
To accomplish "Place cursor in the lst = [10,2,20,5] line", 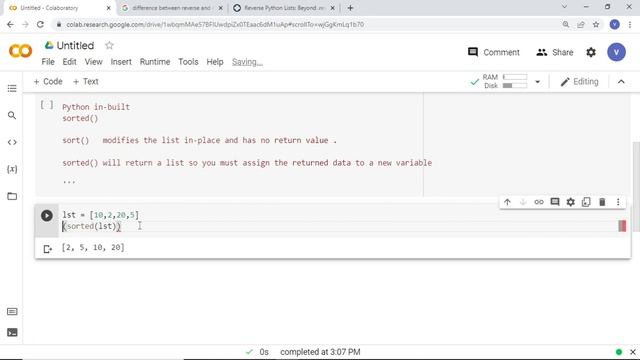I will tap(100, 215).
